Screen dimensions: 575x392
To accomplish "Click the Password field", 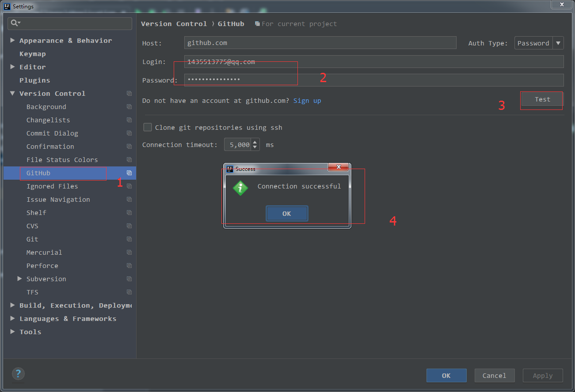I will pos(374,80).
